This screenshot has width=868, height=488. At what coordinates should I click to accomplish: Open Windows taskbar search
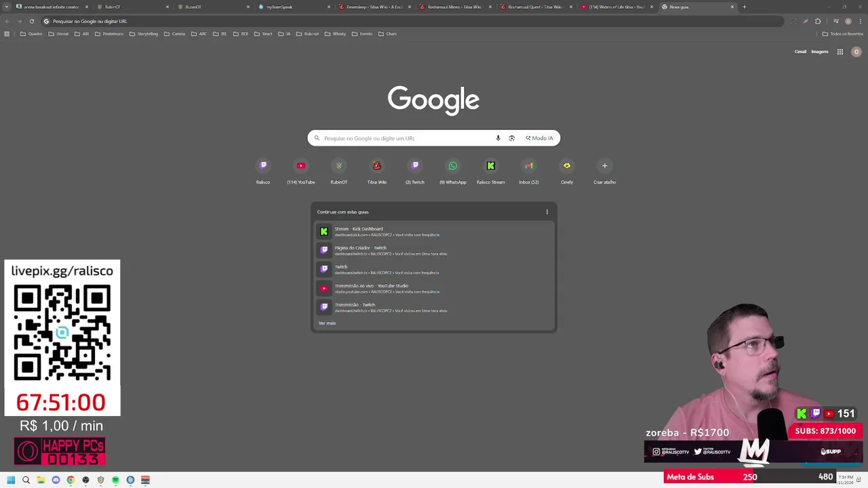(x=26, y=480)
